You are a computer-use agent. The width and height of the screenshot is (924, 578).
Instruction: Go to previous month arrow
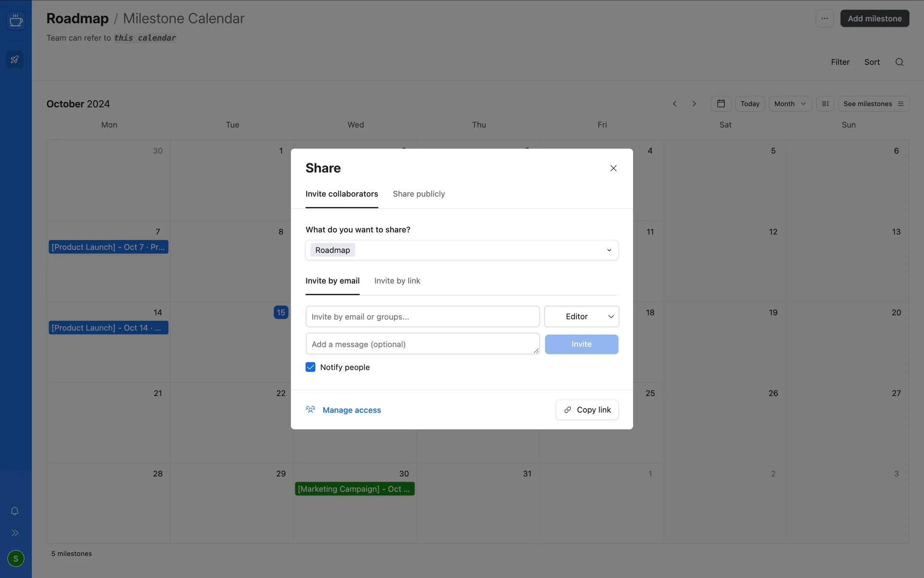pyautogui.click(x=675, y=104)
